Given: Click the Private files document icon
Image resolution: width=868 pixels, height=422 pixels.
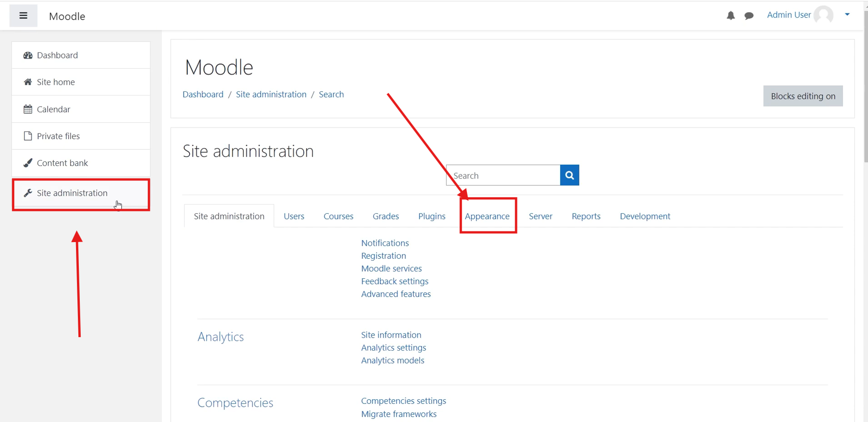Looking at the screenshot, I should coord(28,136).
